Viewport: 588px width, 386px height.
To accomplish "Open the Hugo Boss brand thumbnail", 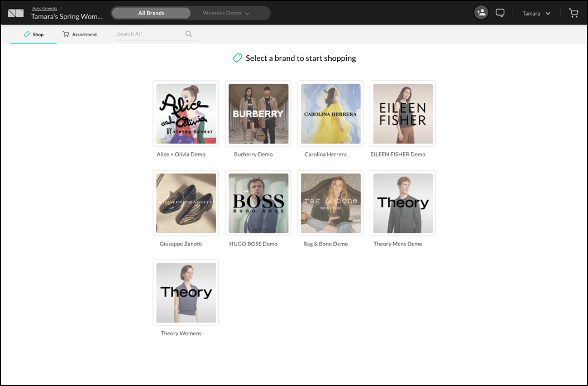I will (x=259, y=203).
